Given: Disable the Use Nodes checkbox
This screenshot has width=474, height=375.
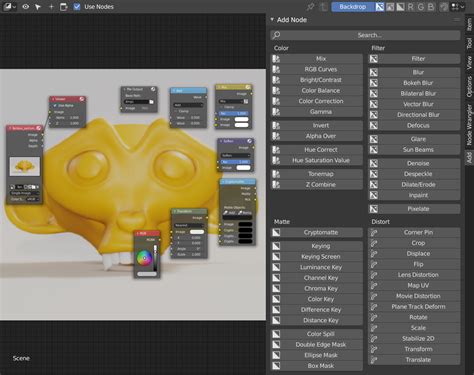Looking at the screenshot, I should coord(77,7).
